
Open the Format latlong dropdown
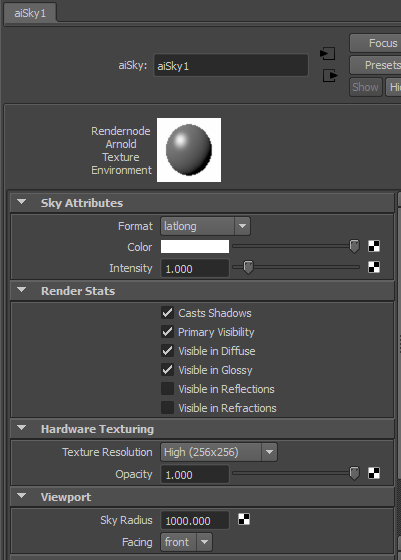tap(205, 226)
